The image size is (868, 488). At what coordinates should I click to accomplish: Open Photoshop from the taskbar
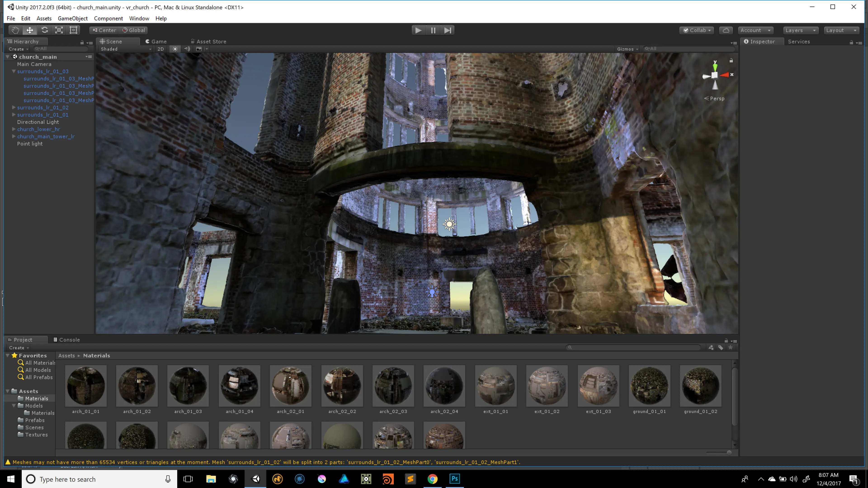click(x=455, y=479)
